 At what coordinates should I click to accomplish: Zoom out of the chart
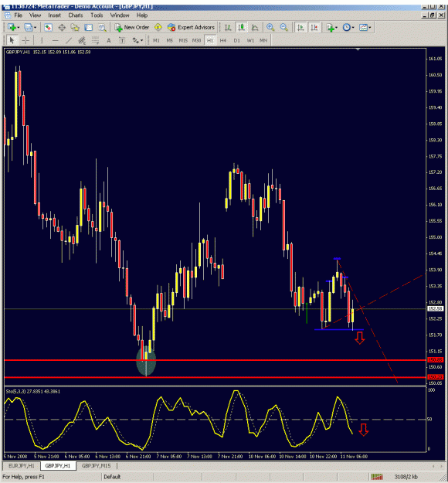(284, 27)
